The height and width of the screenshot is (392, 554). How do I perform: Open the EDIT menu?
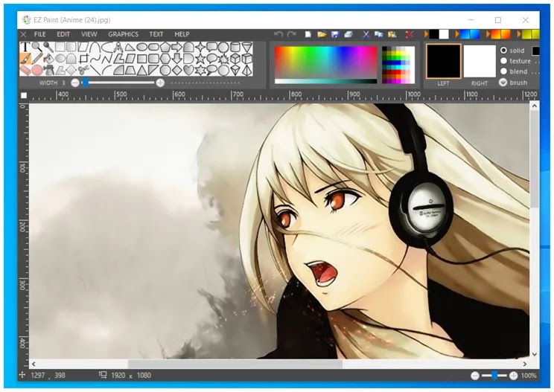pyautogui.click(x=63, y=34)
